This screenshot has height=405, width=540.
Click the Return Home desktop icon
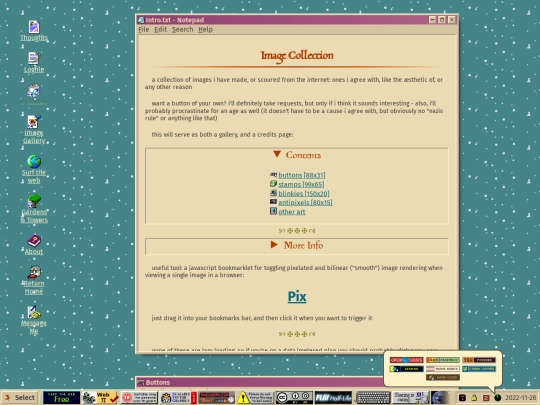coord(34,280)
